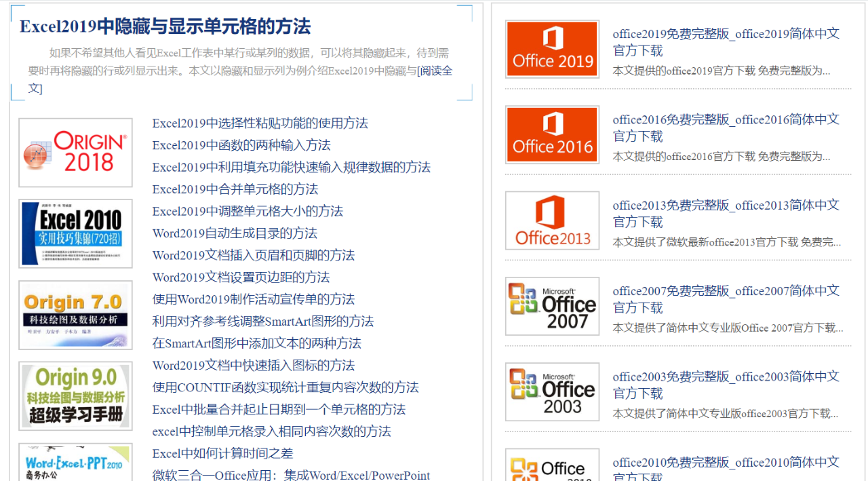868x481 pixels.
Task: Open the Office2013 logo thumbnail
Action: 552,220
